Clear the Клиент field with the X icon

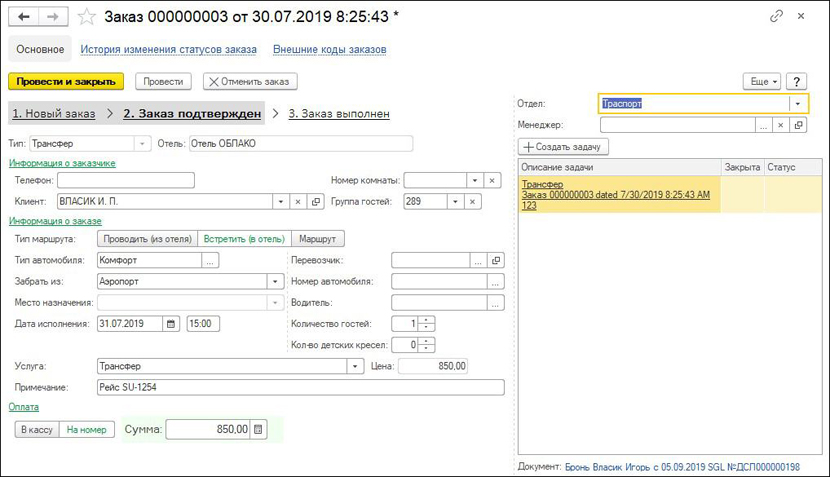297,202
